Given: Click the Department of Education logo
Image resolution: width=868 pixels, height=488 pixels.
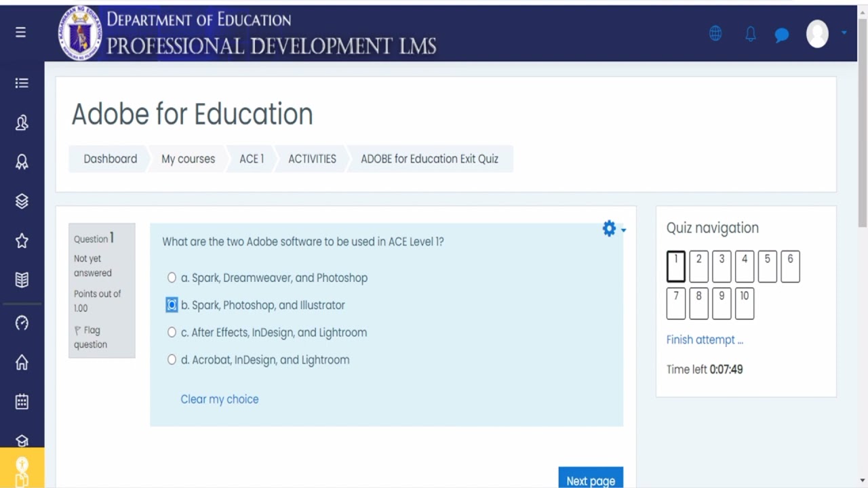Looking at the screenshot, I should pos(81,33).
